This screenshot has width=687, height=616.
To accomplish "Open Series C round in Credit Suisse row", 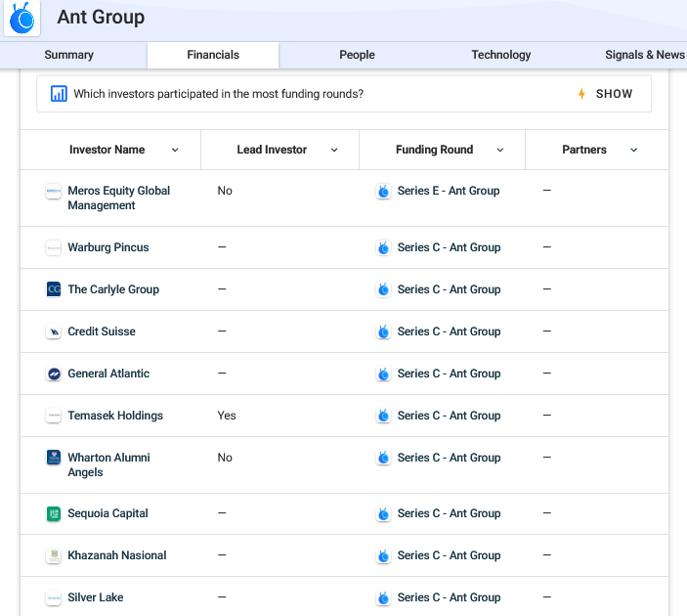I will pyautogui.click(x=449, y=331).
